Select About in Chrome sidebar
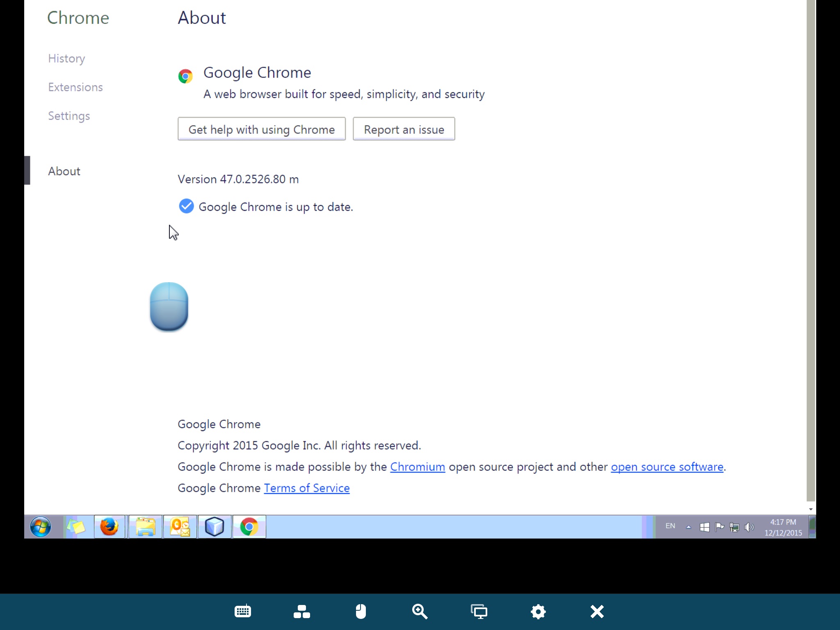 point(64,171)
